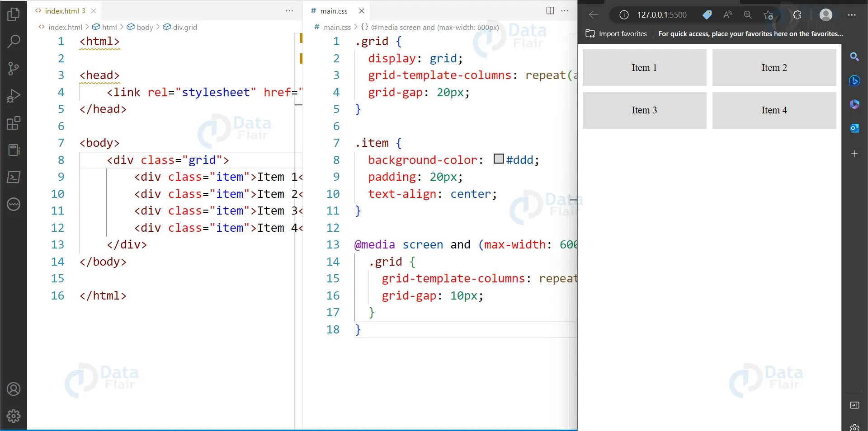Open the Search icon in Edge sidebar
This screenshot has width=868, height=431.
854,57
